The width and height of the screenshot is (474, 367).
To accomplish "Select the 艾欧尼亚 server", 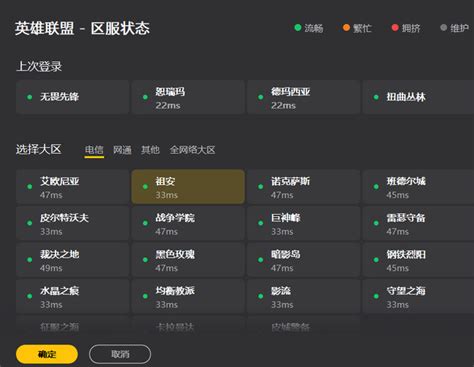I will pos(72,187).
